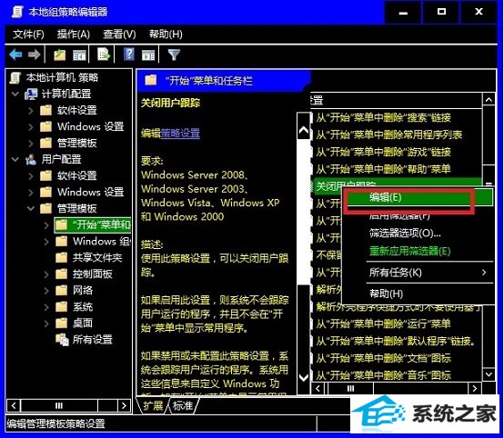Image resolution: width=504 pixels, height=438 pixels.
Task: Open the 操作(A) menu
Action: (74, 34)
